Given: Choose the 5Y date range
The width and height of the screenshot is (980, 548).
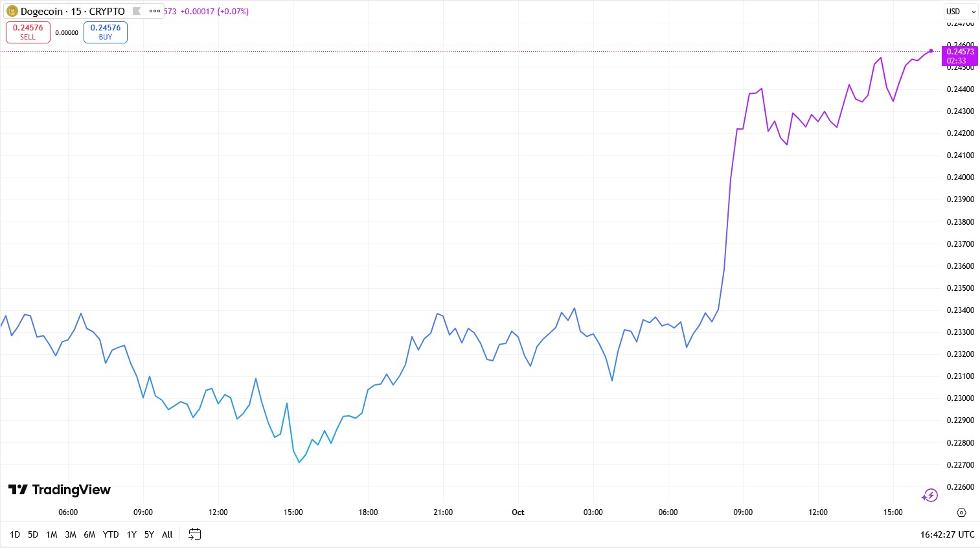Looking at the screenshot, I should pyautogui.click(x=149, y=534).
